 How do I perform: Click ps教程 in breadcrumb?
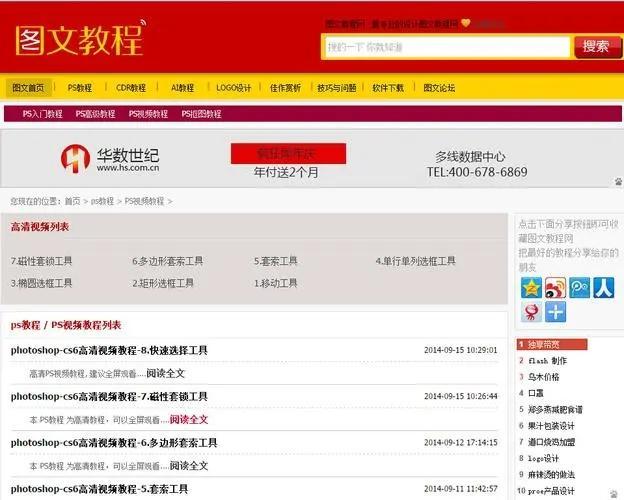coord(102,201)
